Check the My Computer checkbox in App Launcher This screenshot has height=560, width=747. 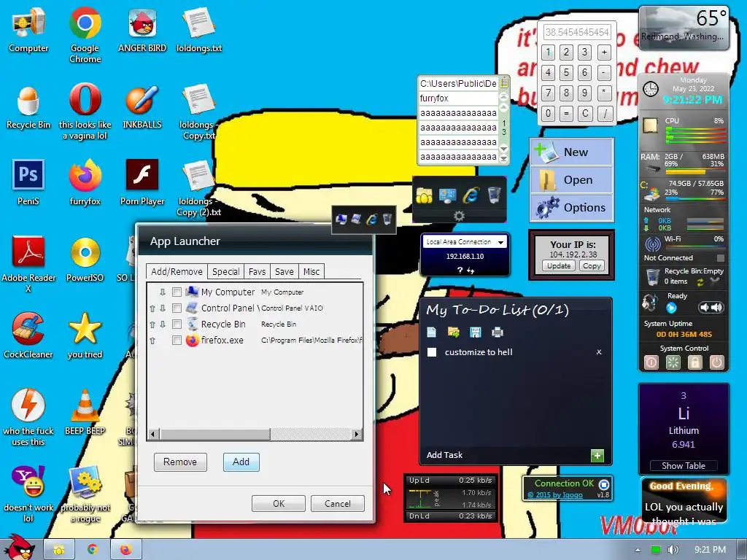[177, 292]
